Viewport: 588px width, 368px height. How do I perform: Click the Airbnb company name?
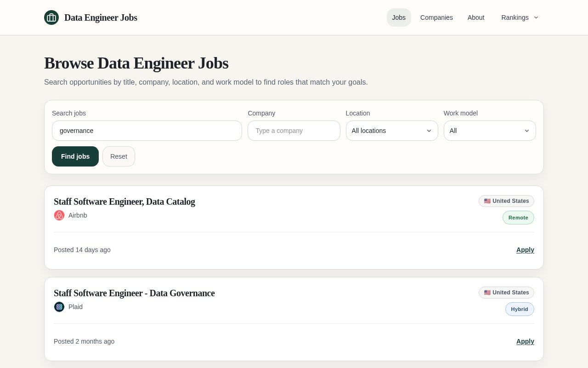tap(78, 215)
